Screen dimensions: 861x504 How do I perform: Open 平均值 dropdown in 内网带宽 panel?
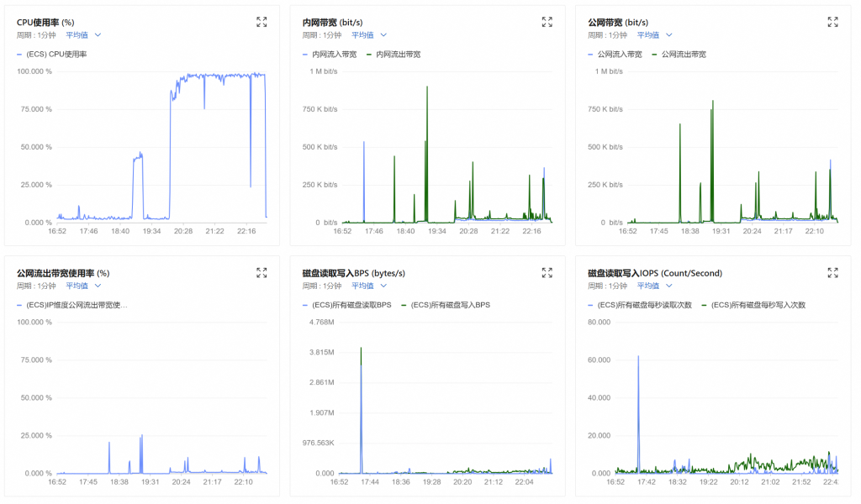coord(369,35)
